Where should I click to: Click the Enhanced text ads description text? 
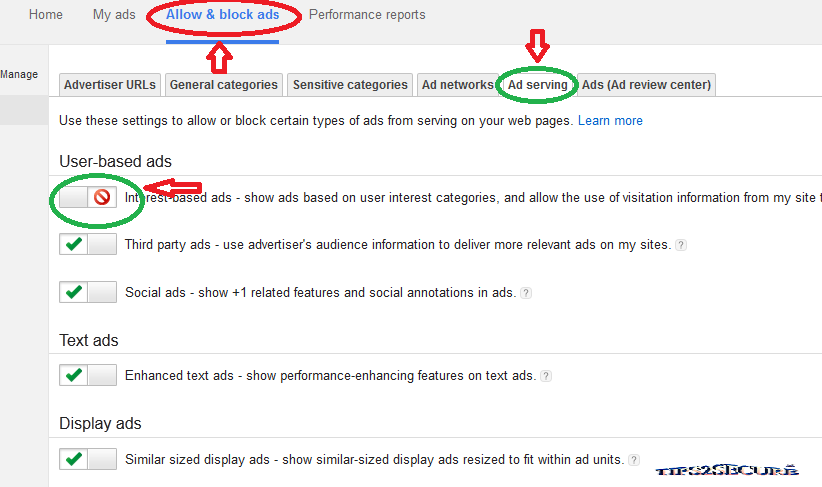[331, 376]
